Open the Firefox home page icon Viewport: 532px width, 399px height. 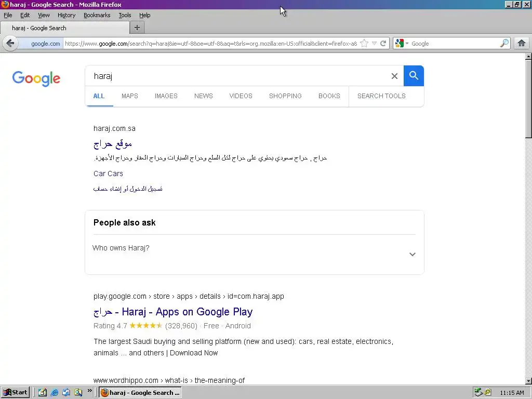(x=522, y=44)
